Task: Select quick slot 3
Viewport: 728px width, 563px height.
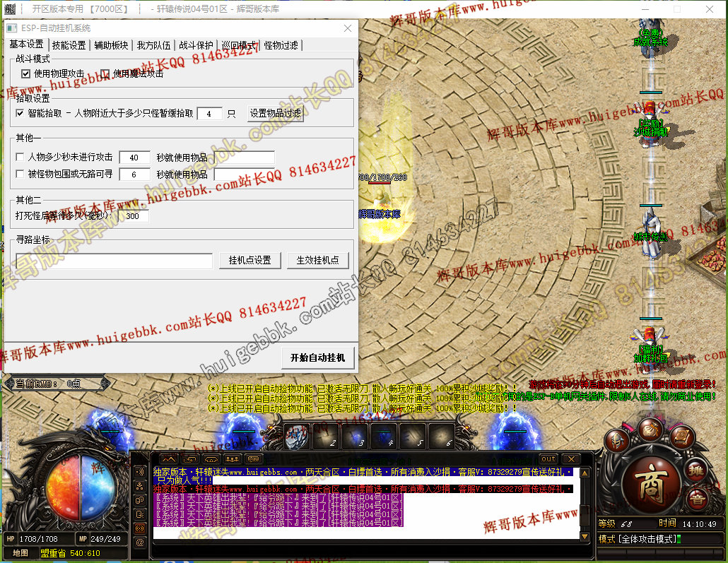Action: pyautogui.click(x=355, y=437)
